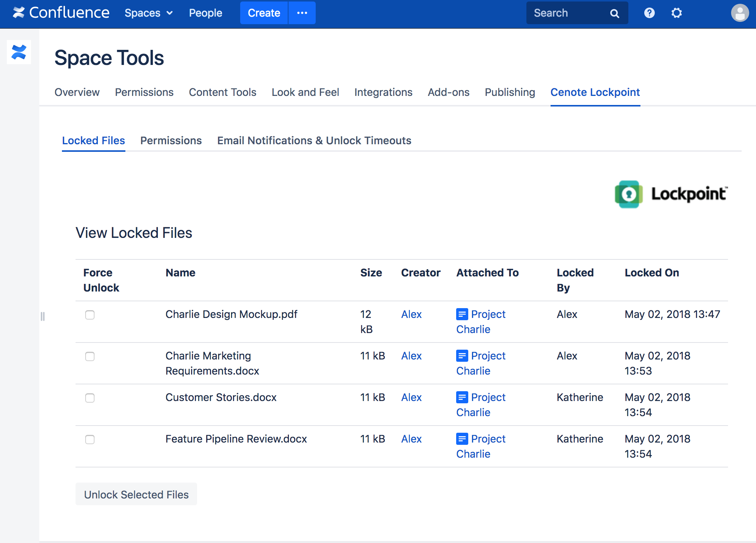Click the user profile avatar

[x=739, y=13]
